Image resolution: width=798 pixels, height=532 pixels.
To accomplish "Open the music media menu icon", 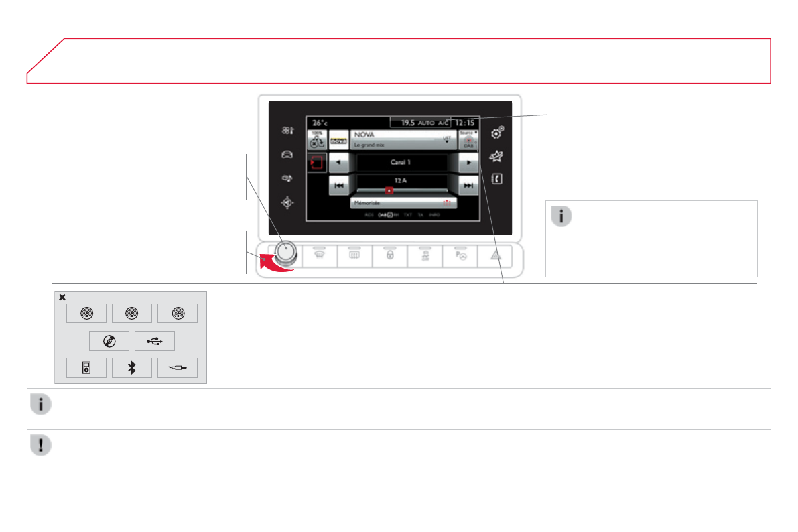I will (x=287, y=179).
